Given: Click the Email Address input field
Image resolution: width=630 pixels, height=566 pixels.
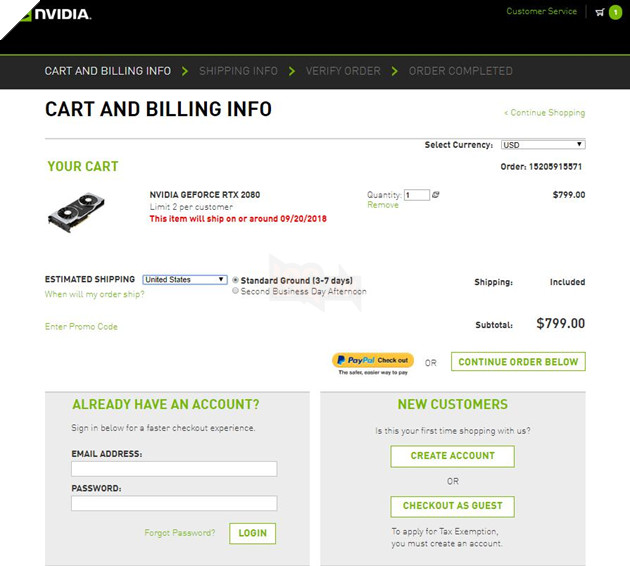Looking at the screenshot, I should (174, 469).
